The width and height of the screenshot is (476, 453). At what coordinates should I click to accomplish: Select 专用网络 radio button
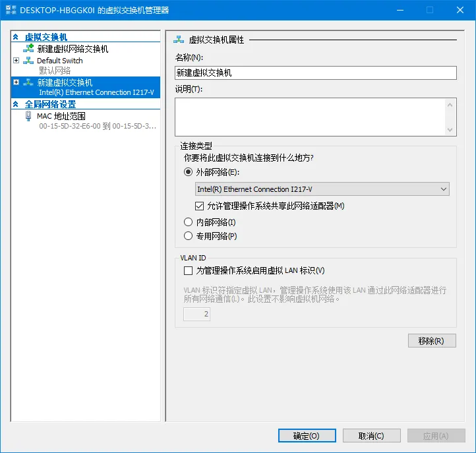(x=188, y=236)
